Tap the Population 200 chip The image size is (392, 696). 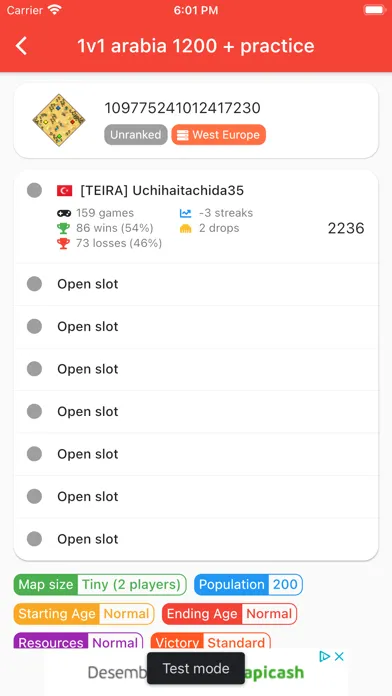point(248,585)
